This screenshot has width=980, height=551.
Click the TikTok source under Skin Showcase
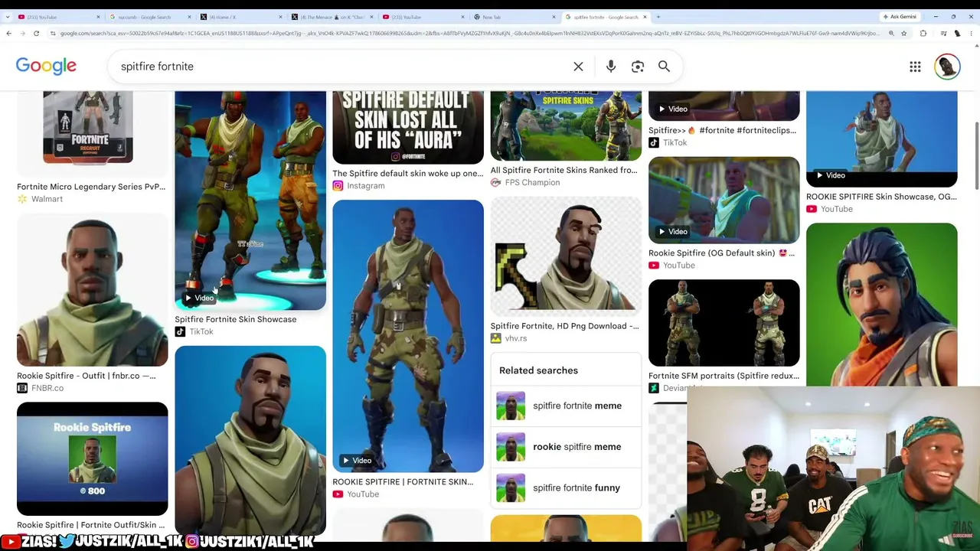tap(201, 331)
